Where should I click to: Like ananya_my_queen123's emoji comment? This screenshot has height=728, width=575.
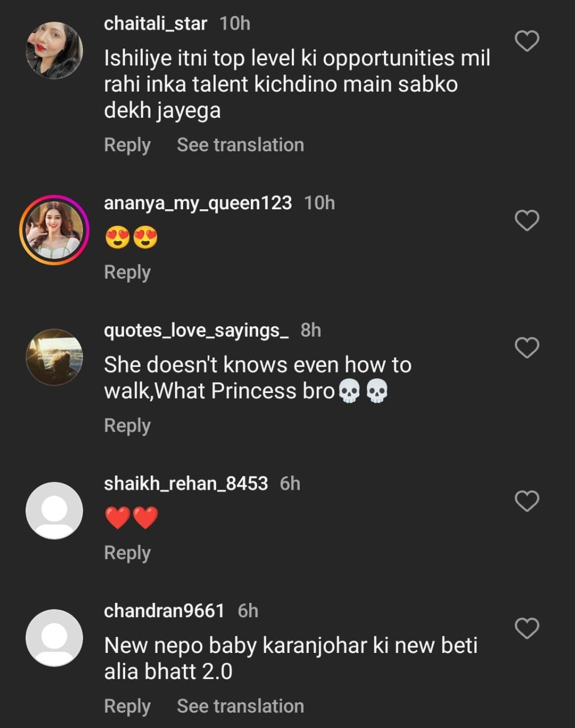(527, 220)
